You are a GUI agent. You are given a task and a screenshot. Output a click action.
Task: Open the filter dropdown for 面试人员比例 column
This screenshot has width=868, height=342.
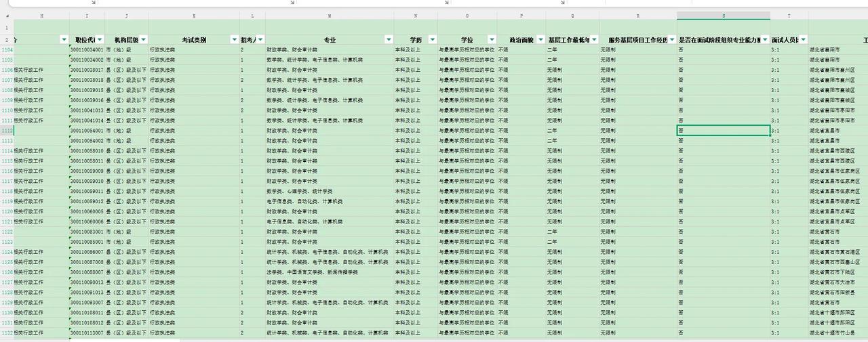(803, 40)
